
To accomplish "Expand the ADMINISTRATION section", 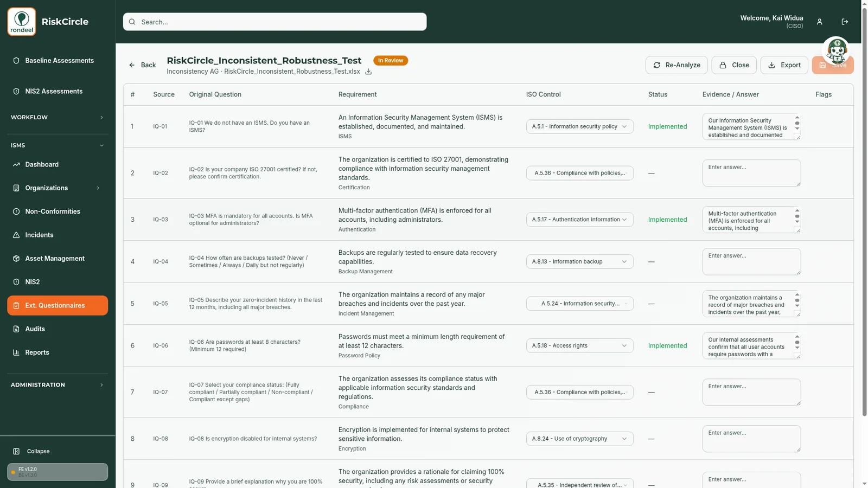I will pos(58,385).
